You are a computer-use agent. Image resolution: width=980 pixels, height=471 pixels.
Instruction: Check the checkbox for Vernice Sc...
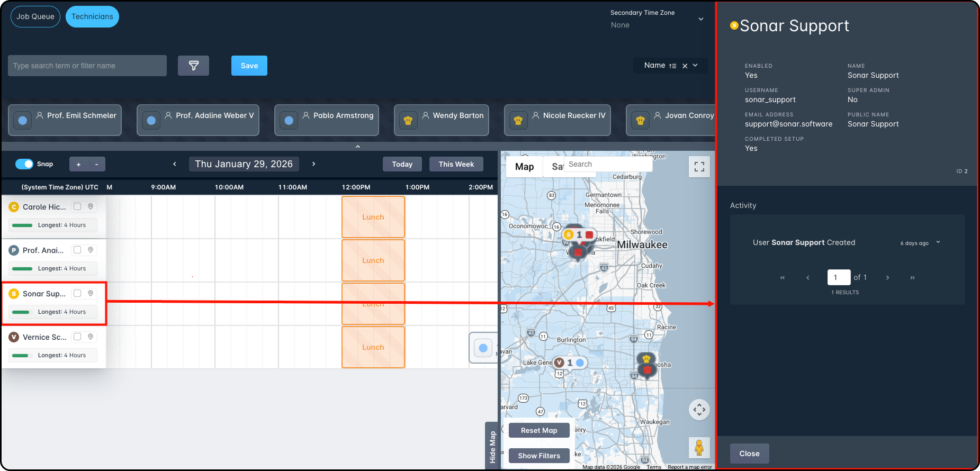point(77,337)
